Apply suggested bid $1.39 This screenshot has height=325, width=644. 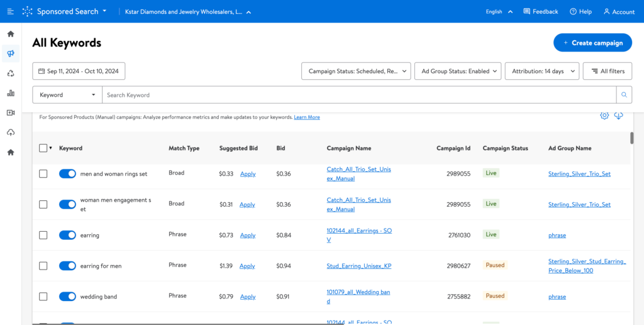click(x=247, y=266)
